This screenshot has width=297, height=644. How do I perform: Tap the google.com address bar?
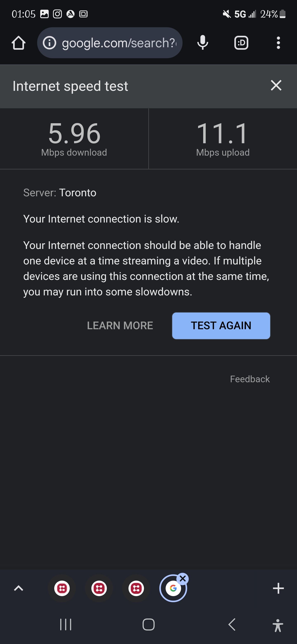119,43
